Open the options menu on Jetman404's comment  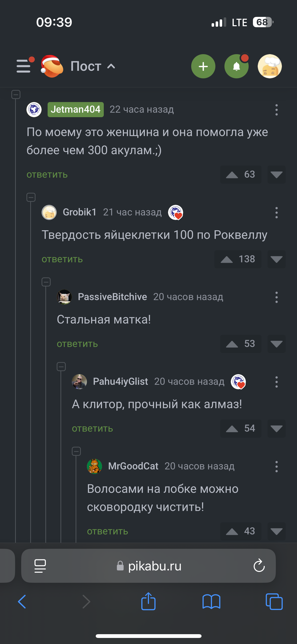click(x=276, y=110)
